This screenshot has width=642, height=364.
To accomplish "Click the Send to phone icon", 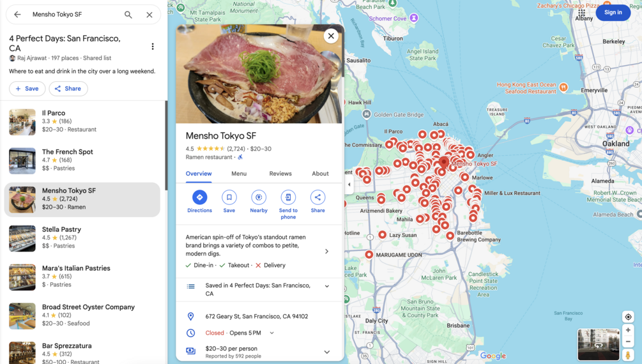I will [x=288, y=197].
